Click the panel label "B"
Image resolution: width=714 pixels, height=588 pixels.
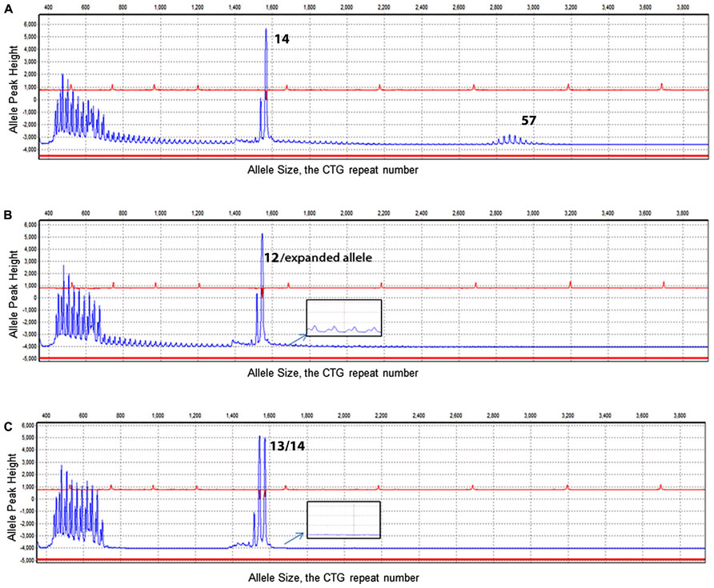pos(8,215)
